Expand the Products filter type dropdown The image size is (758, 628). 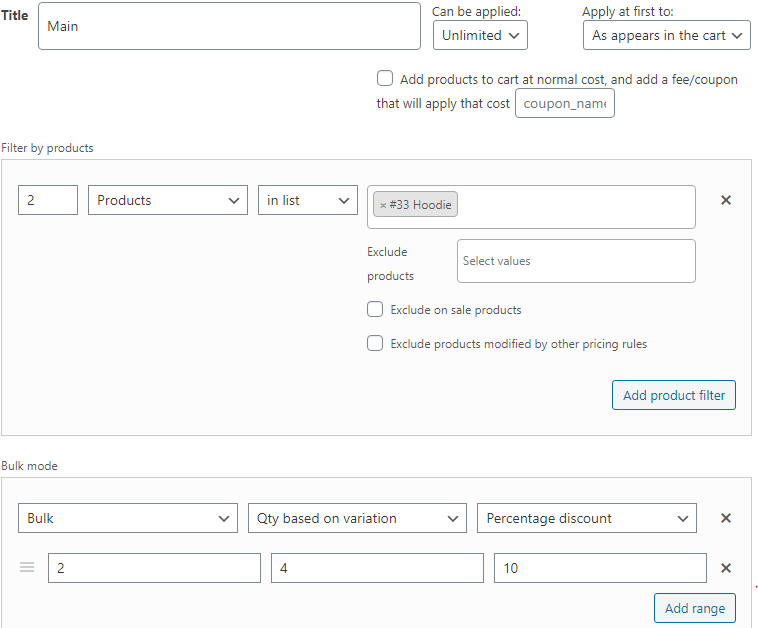[168, 200]
